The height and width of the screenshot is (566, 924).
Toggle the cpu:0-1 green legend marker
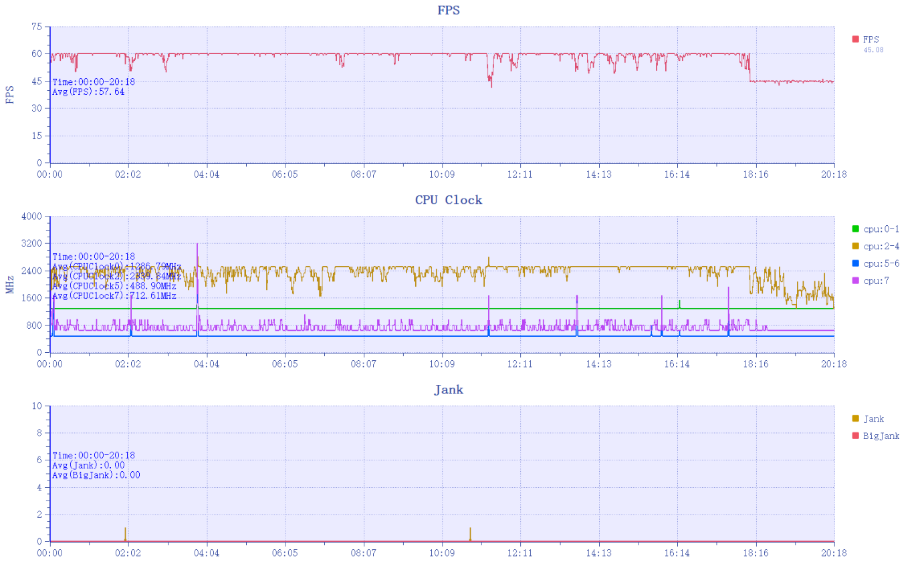[x=856, y=229]
